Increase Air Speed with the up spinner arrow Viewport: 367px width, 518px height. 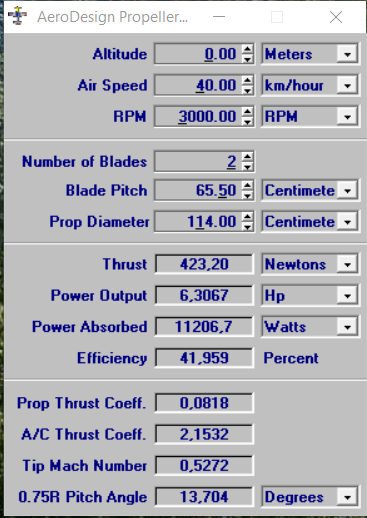pos(247,80)
